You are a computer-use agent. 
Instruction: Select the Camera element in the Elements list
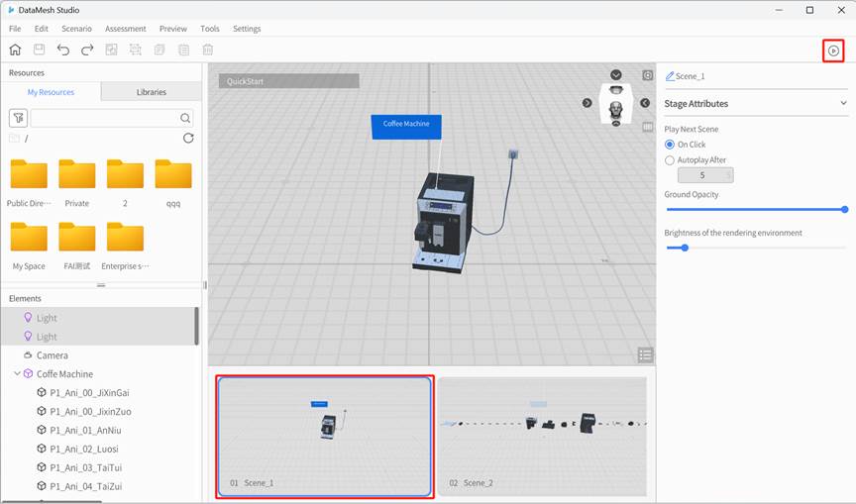[x=52, y=355]
